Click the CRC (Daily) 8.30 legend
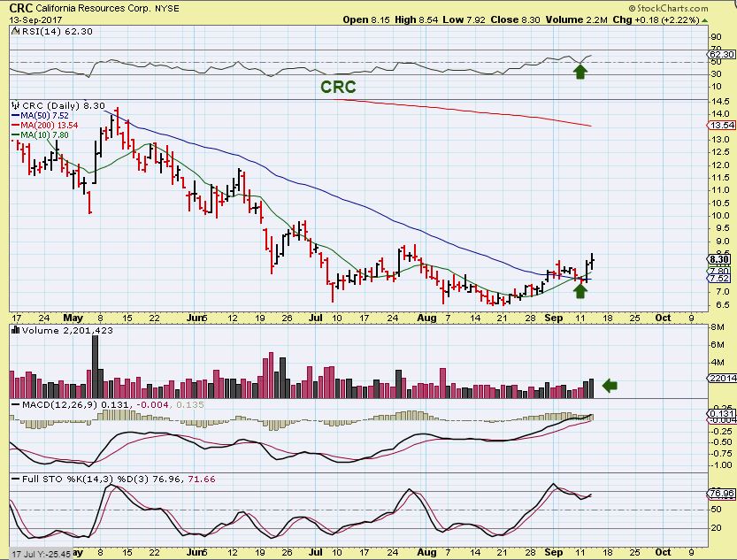Viewport: 737px width, 560px height. 64,105
